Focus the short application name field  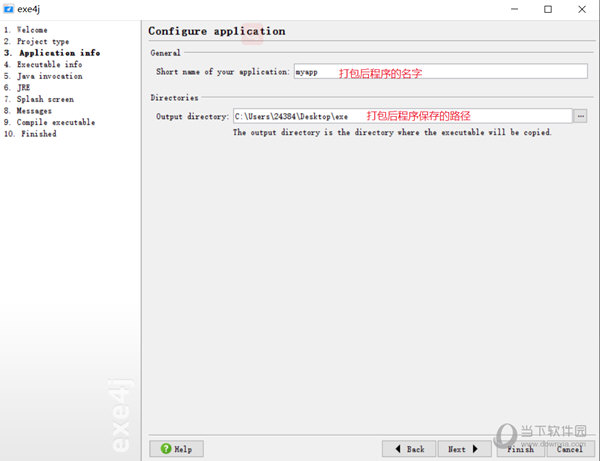pos(440,72)
